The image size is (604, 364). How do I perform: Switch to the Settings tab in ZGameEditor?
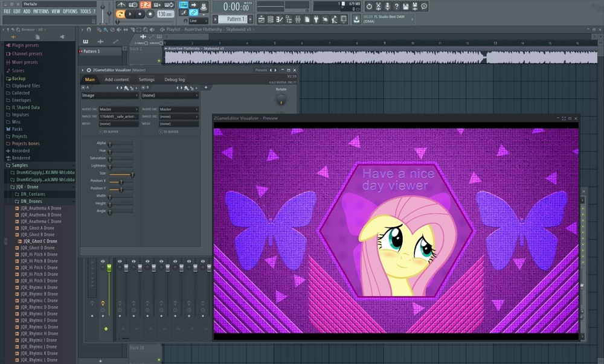point(146,79)
